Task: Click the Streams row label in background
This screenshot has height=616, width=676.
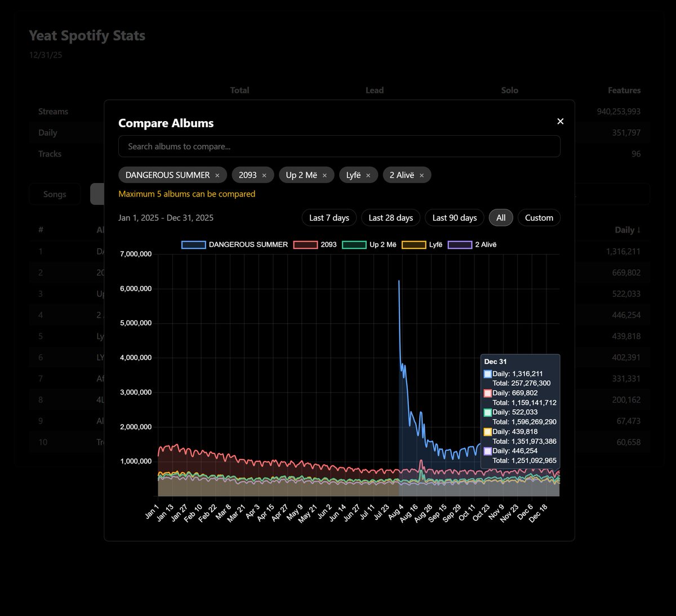Action: [x=53, y=111]
